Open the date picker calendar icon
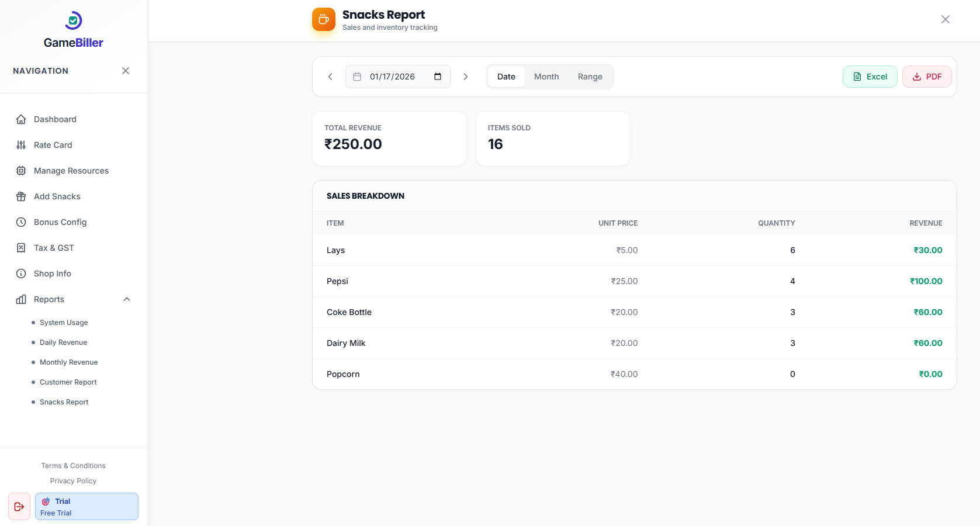Screen dimensions: 980x526 [x=438, y=77]
